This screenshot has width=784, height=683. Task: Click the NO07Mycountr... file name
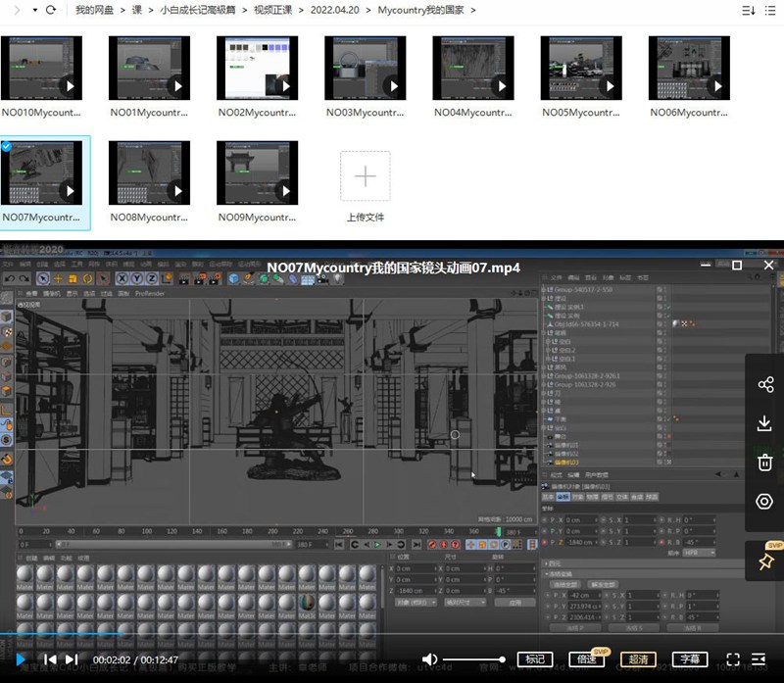click(41, 218)
